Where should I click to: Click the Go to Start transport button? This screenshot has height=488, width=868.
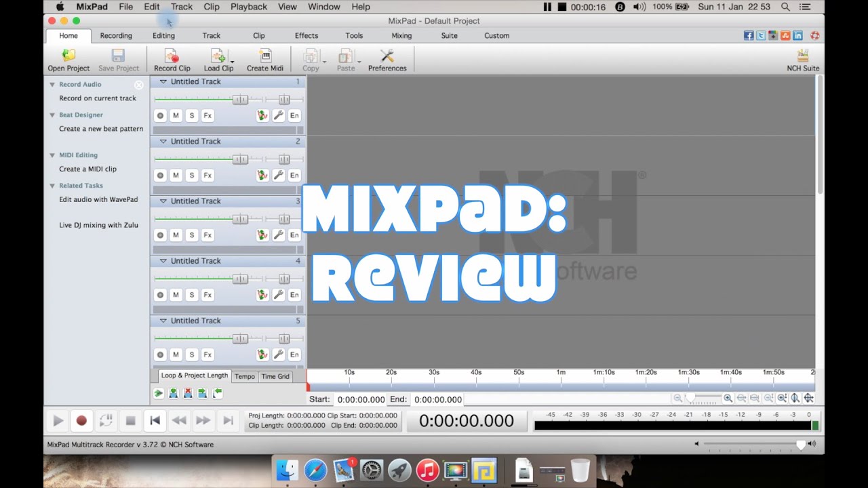155,421
